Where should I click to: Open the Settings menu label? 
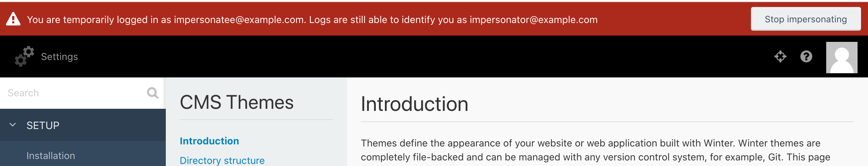[x=60, y=56]
